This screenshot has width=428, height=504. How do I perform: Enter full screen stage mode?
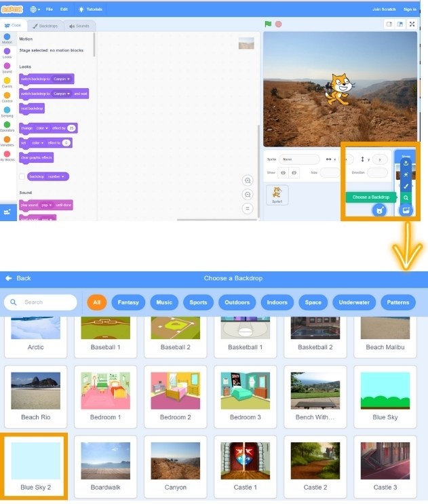pyautogui.click(x=412, y=24)
